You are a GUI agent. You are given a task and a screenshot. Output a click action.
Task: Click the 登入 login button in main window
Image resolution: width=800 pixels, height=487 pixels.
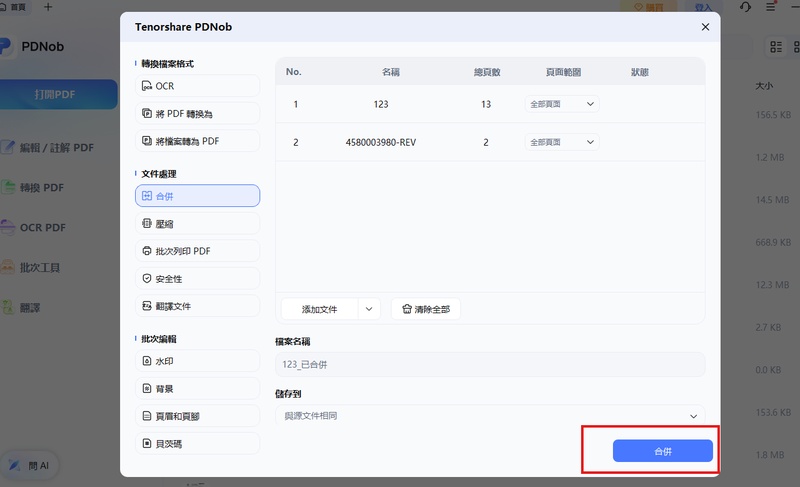[703, 7]
